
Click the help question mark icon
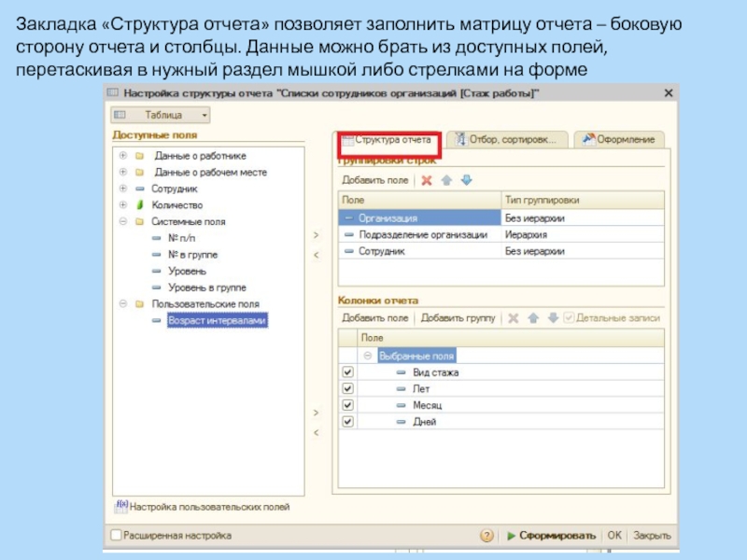(x=486, y=536)
